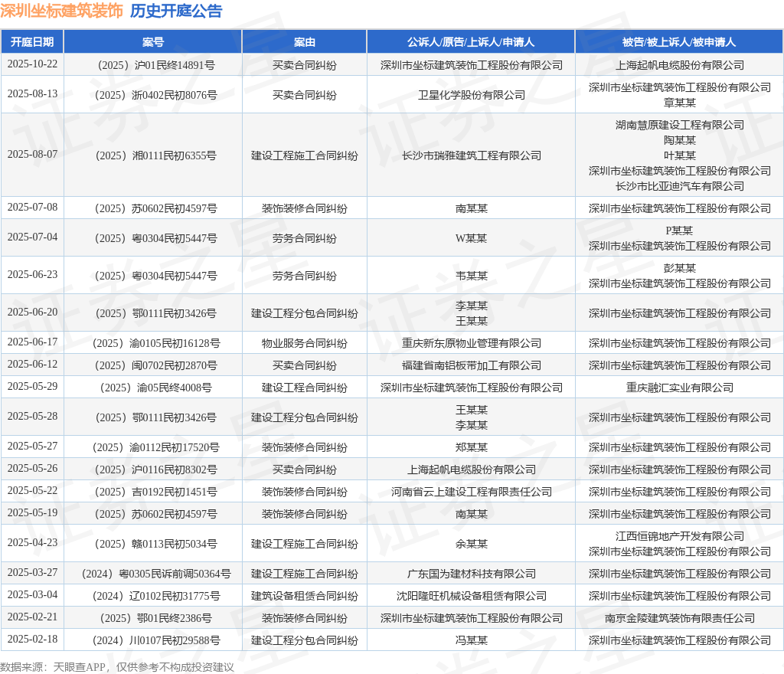Select the date cell 2025-05-26
The width and height of the screenshot is (784, 674).
(x=32, y=469)
